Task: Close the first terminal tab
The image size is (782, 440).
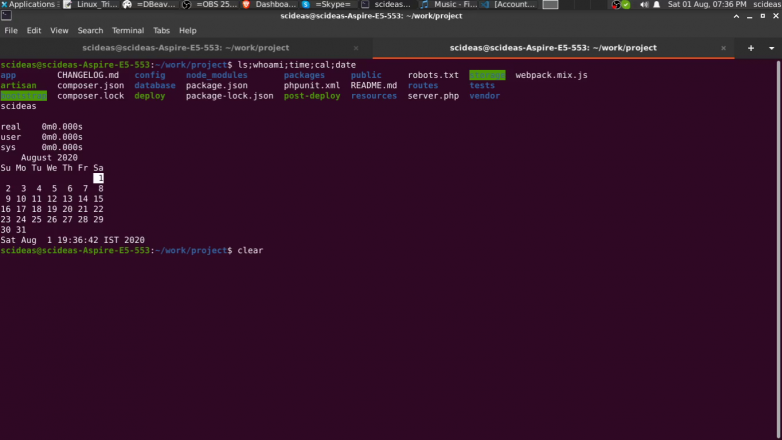Action: (x=356, y=48)
